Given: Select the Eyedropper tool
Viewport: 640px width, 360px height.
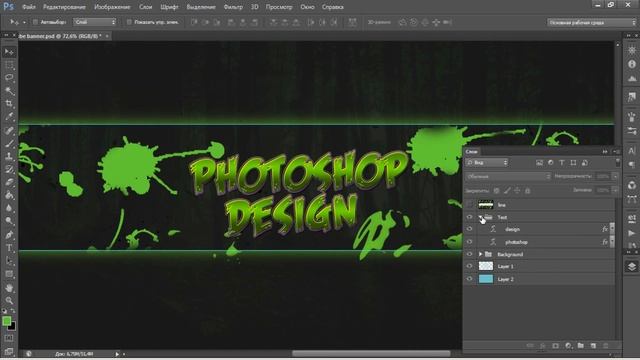Looking at the screenshot, I should pyautogui.click(x=9, y=117).
